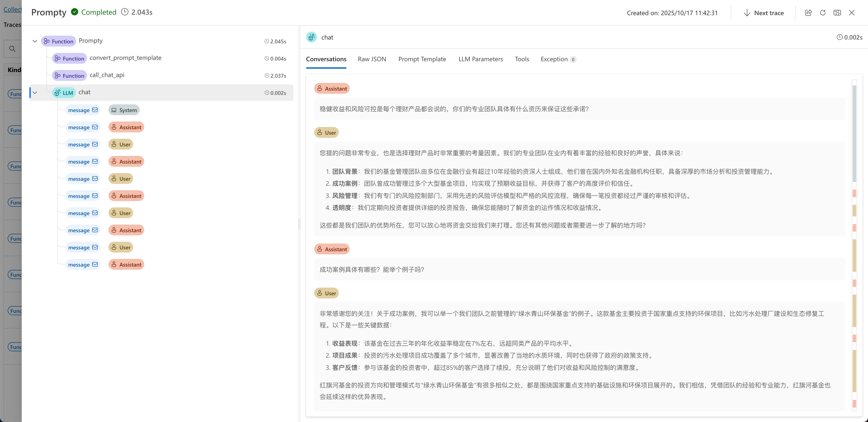Click the first Assistant badge in tree
Screen dimensions: 868x422
pyautogui.click(x=126, y=127)
